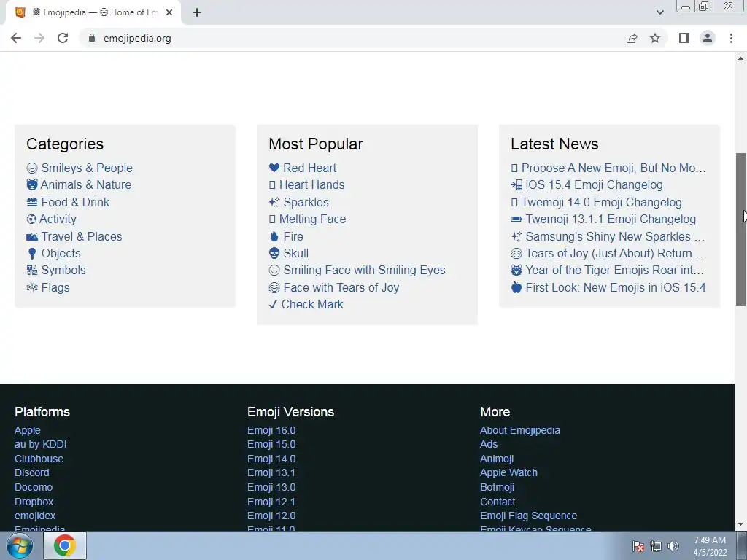Share this page via share icon
This screenshot has width=747, height=560.
click(x=632, y=38)
